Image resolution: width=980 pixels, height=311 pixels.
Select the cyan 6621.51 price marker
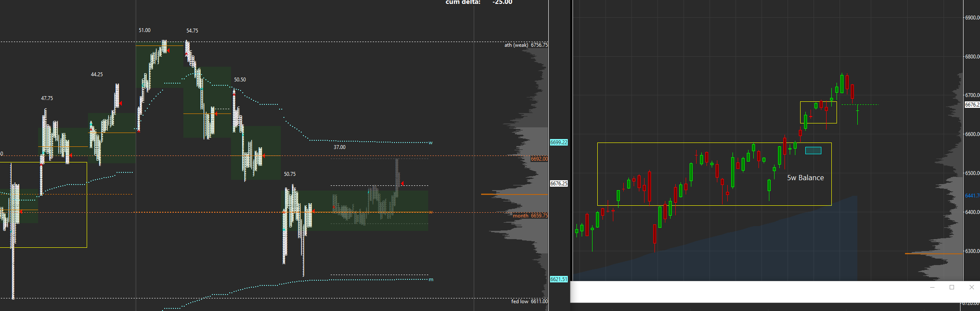[559, 279]
